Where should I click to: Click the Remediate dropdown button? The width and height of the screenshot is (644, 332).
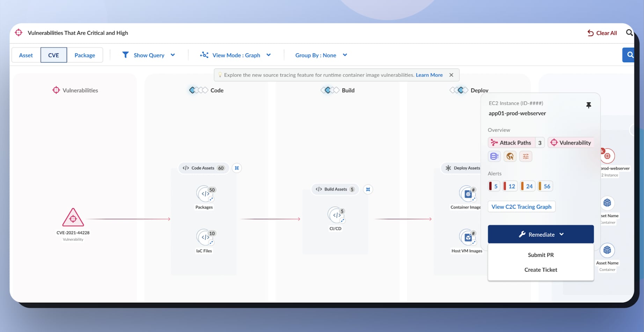click(541, 234)
